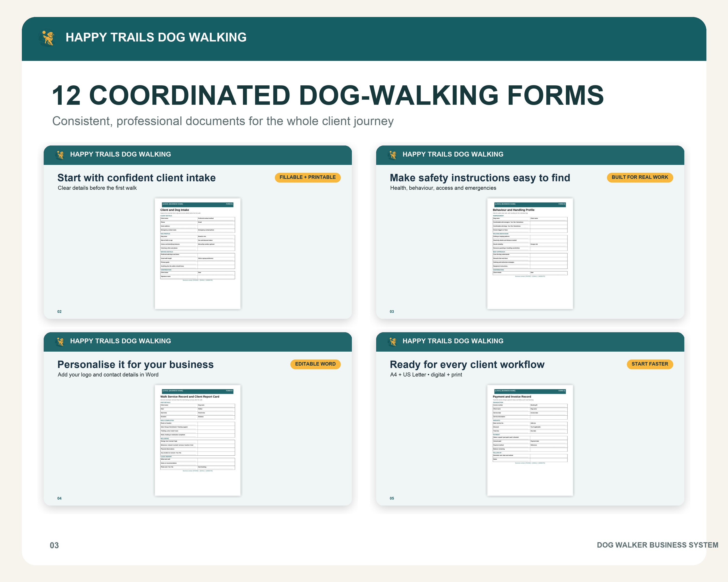Click dog logo on client intake card
728x582 pixels.
point(60,155)
